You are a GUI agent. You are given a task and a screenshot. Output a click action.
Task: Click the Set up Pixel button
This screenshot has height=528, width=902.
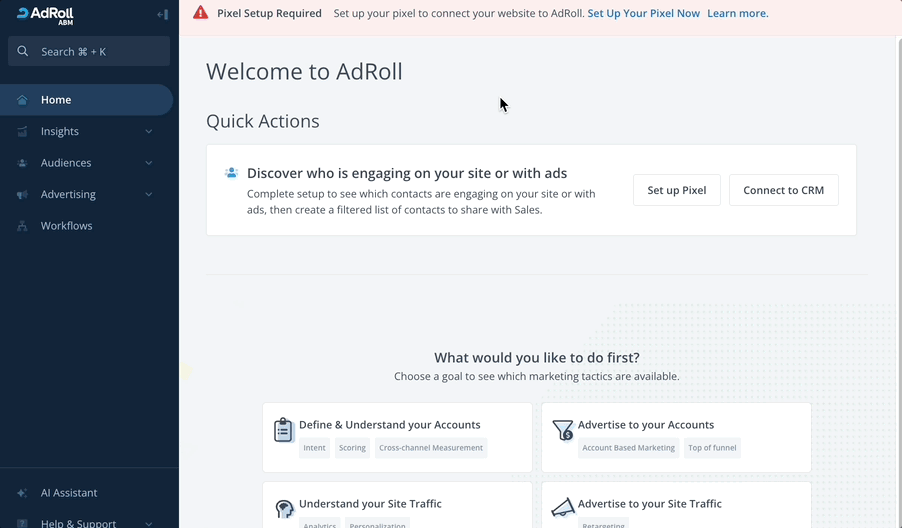point(676,190)
